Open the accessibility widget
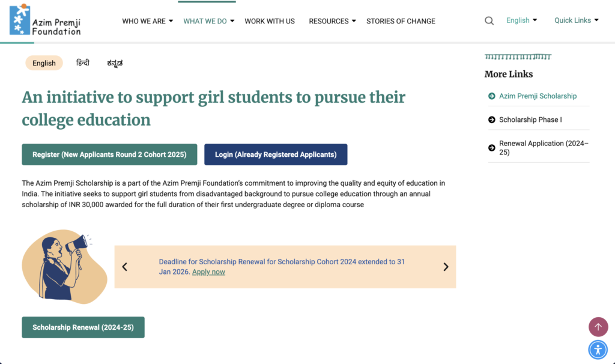The width and height of the screenshot is (615, 364). (x=598, y=350)
